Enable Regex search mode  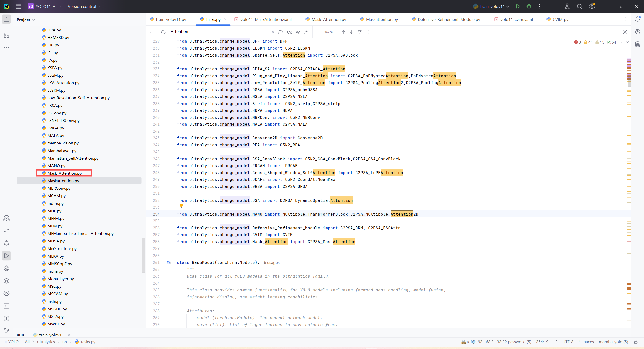click(x=306, y=32)
